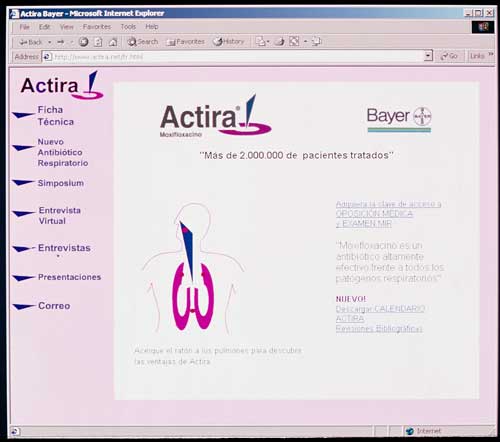Click the Go button
Image resolution: width=500 pixels, height=442 pixels.
[x=450, y=56]
